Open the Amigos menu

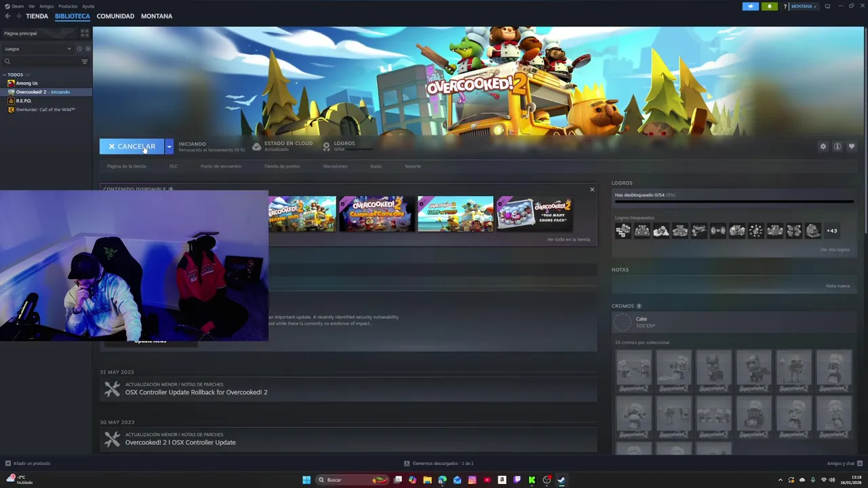47,6
